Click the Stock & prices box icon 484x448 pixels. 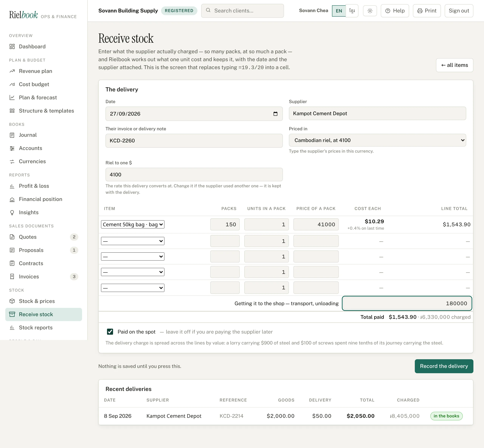tap(12, 301)
